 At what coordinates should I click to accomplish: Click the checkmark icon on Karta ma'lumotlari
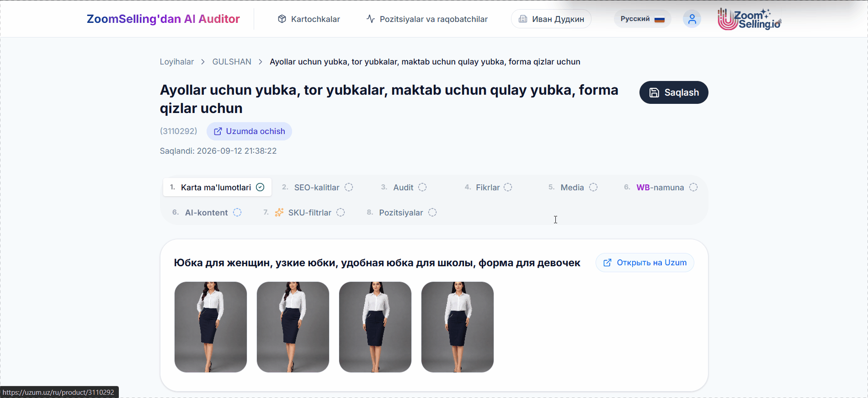point(261,187)
